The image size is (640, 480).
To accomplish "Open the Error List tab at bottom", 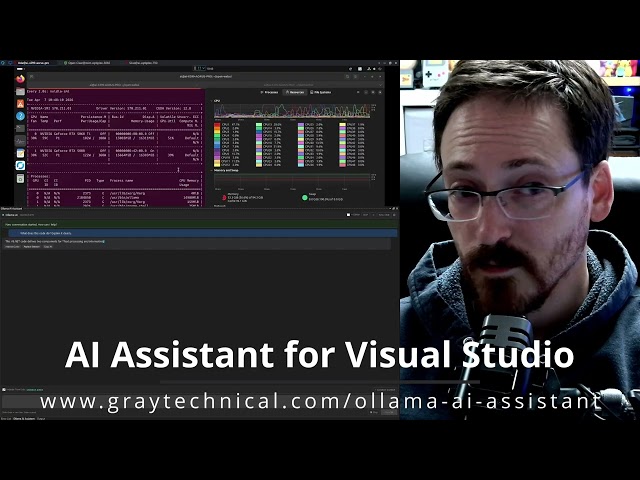I will 6,419.
